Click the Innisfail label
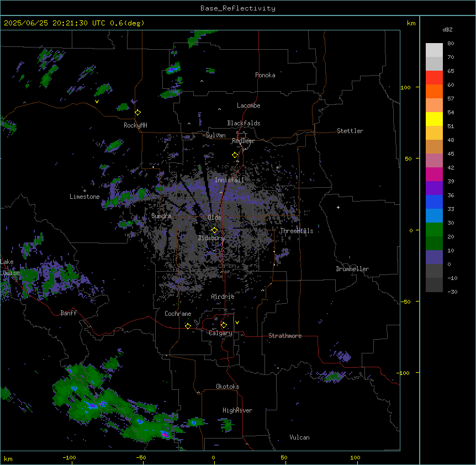 (230, 180)
